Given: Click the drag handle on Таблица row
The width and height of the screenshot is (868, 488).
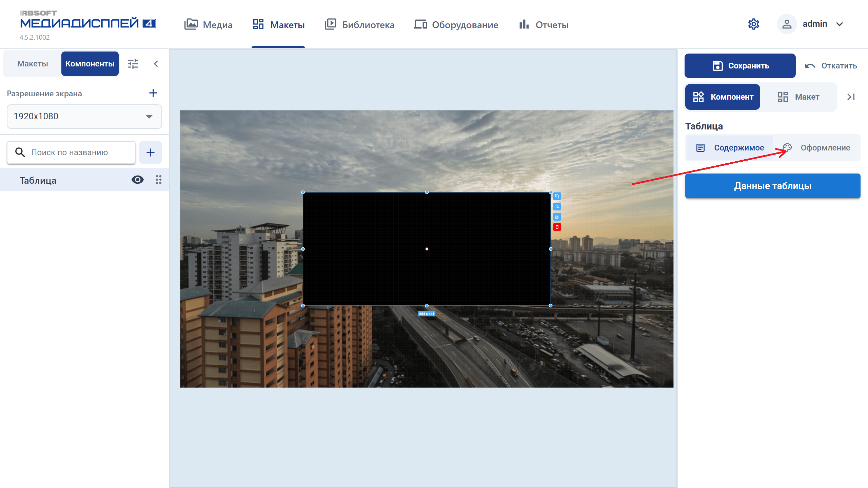Looking at the screenshot, I should click(x=158, y=180).
